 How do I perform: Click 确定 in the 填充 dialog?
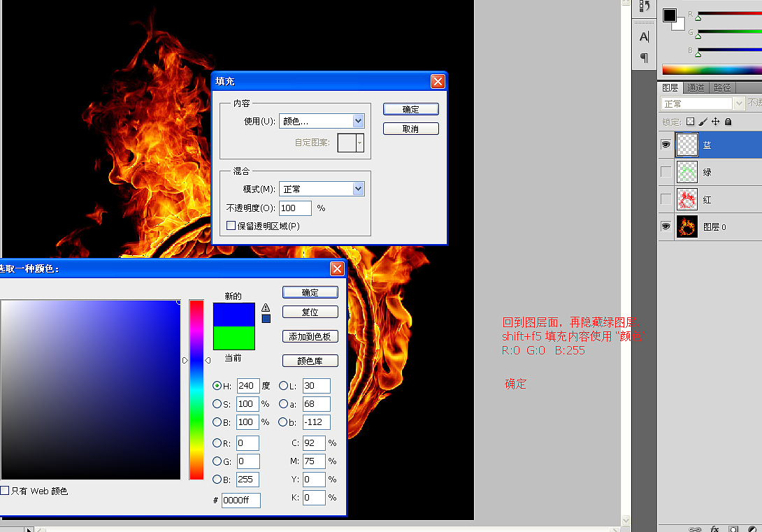[x=410, y=109]
